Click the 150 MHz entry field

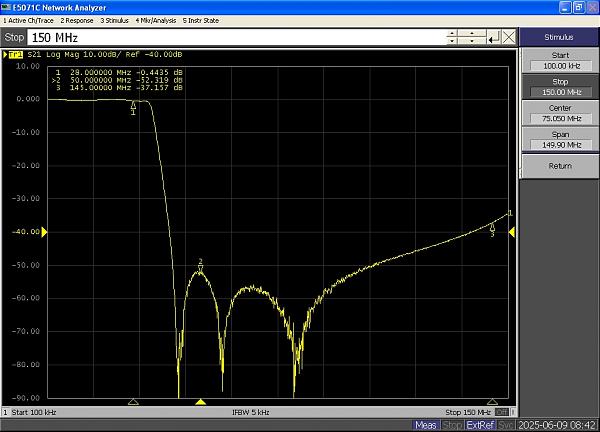click(237, 37)
